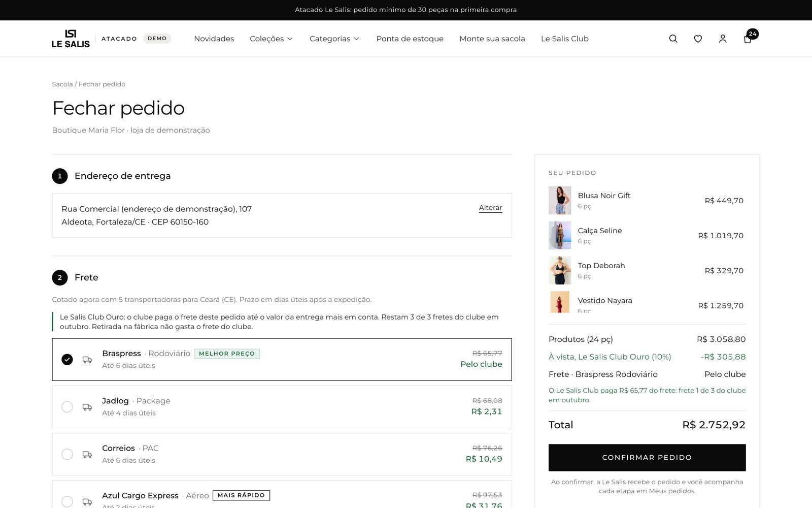Click the Alterar address link

pos(490,208)
